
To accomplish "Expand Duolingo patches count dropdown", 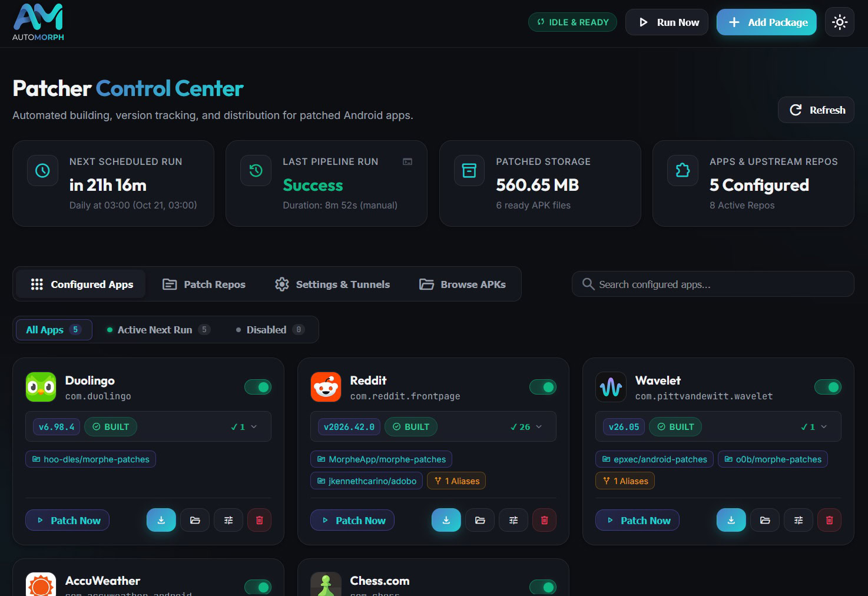I will pyautogui.click(x=244, y=426).
